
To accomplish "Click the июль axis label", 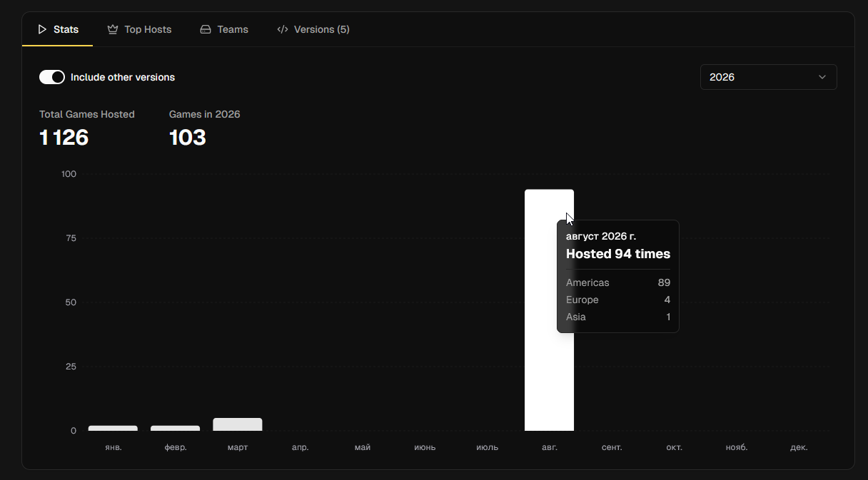I will 488,447.
